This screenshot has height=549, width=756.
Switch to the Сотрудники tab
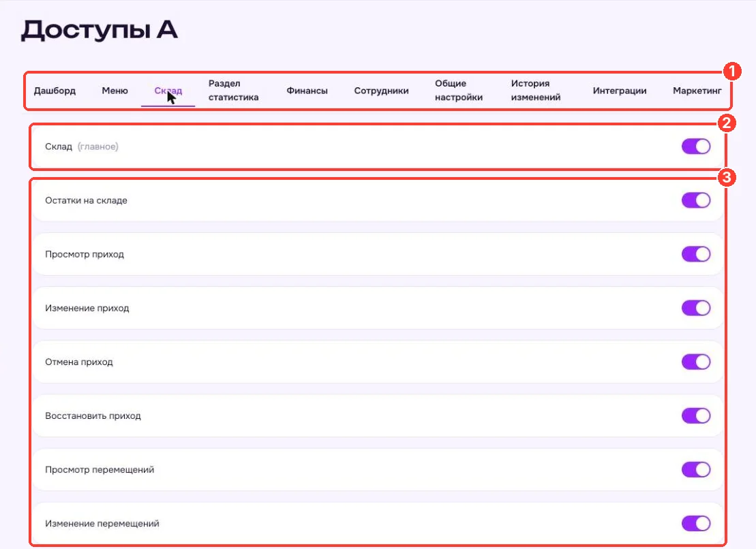click(x=381, y=91)
